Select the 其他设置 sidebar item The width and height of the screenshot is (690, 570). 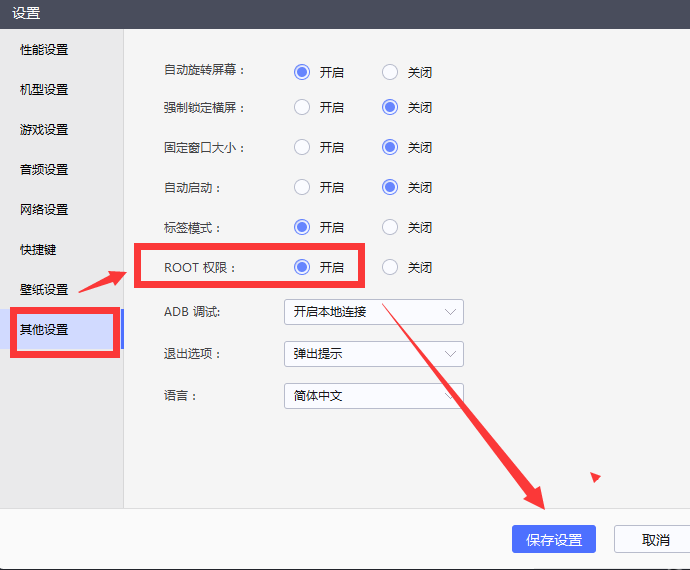[x=45, y=330]
